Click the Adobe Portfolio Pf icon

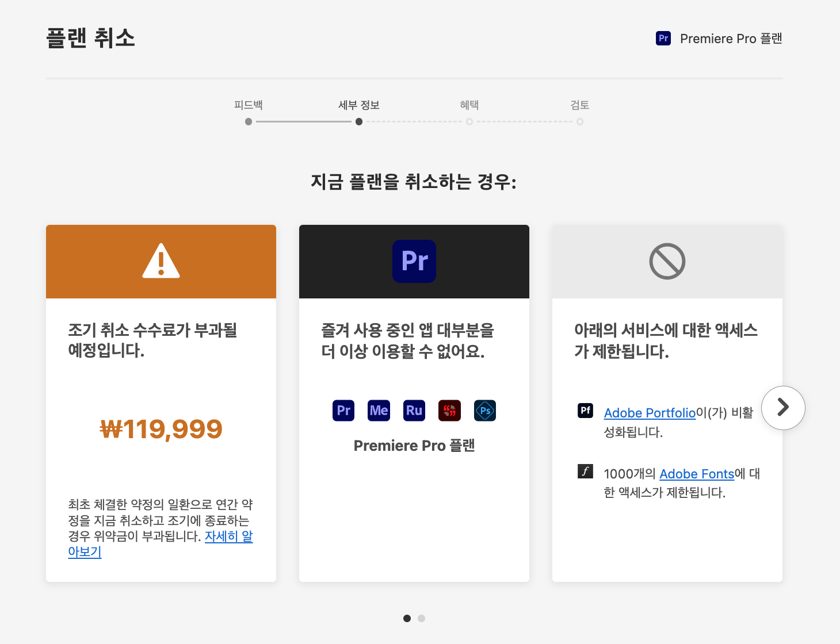(x=585, y=411)
